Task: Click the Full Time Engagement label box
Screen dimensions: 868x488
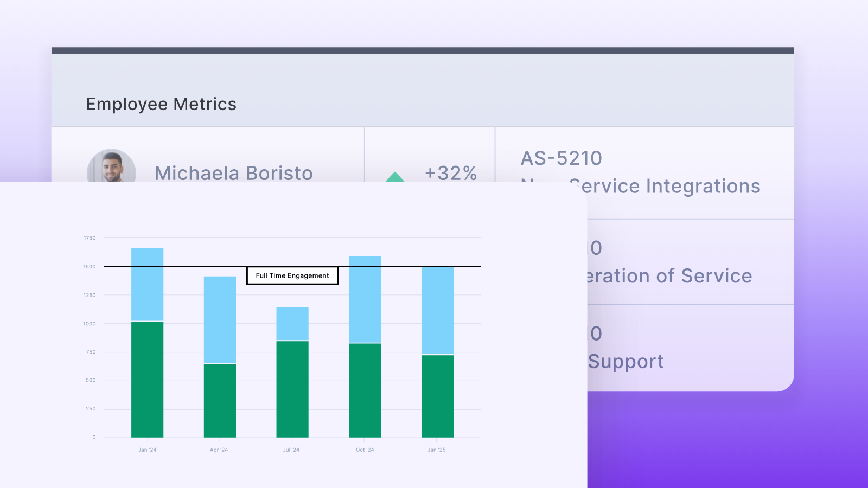Action: pyautogui.click(x=292, y=275)
